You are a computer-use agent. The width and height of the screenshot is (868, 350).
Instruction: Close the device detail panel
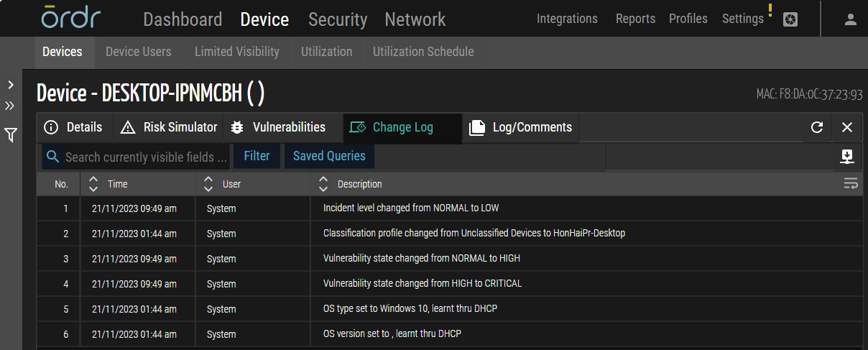[x=847, y=127]
